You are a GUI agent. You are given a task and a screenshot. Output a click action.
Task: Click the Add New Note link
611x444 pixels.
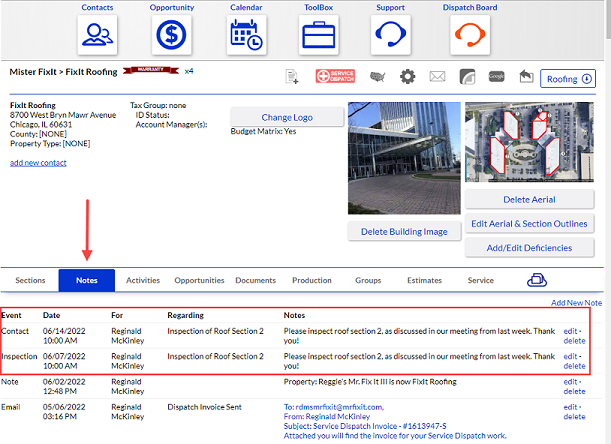(x=576, y=303)
